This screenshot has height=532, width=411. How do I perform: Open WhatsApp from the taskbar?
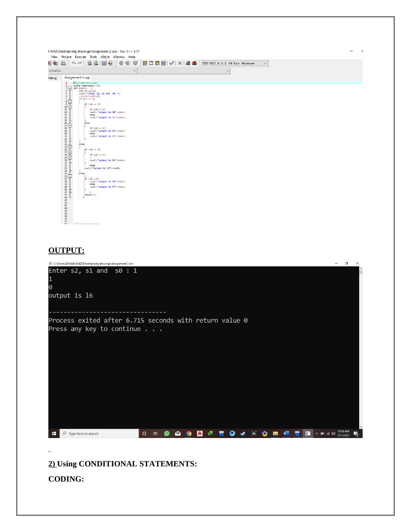(x=167, y=434)
